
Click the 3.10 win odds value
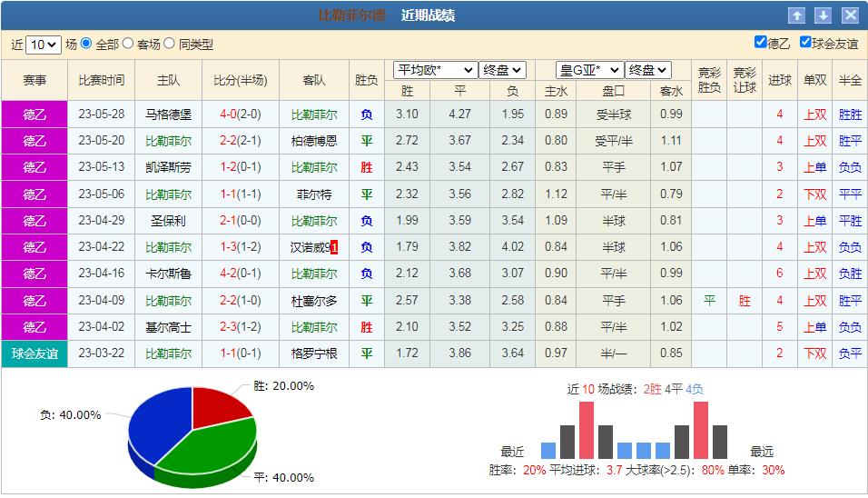click(407, 115)
